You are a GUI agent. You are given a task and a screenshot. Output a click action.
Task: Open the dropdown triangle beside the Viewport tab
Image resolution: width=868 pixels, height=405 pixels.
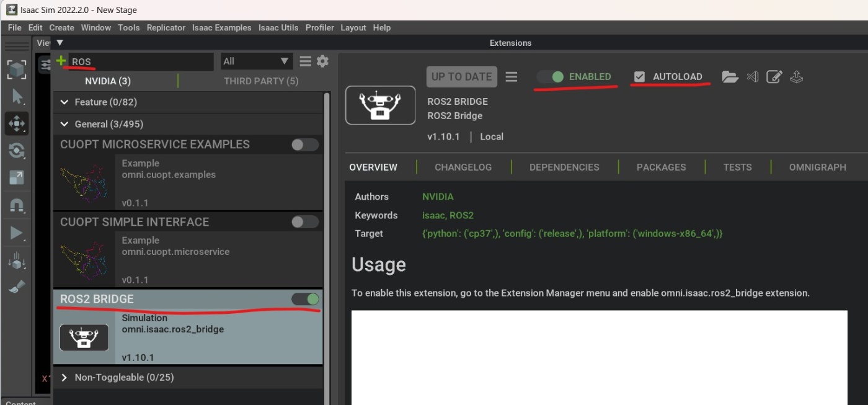click(x=60, y=43)
